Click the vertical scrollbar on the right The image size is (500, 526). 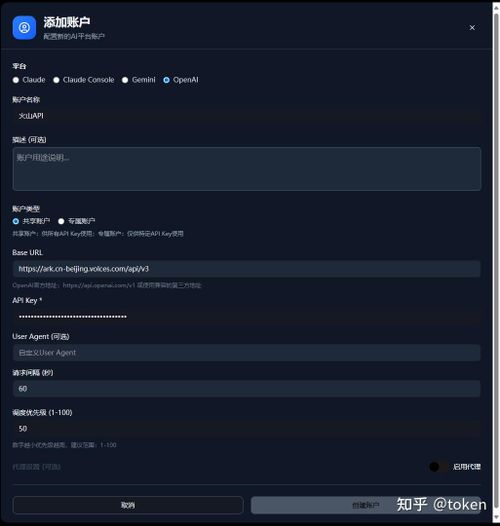point(496,263)
